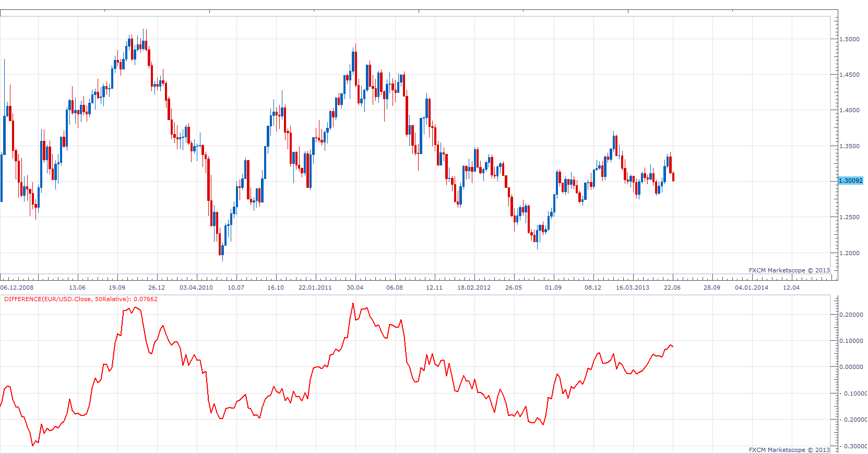
Task: Click the DIFFERENCE(EUR/USD.Close, 50Relative) indicator label
Action: 81,299
